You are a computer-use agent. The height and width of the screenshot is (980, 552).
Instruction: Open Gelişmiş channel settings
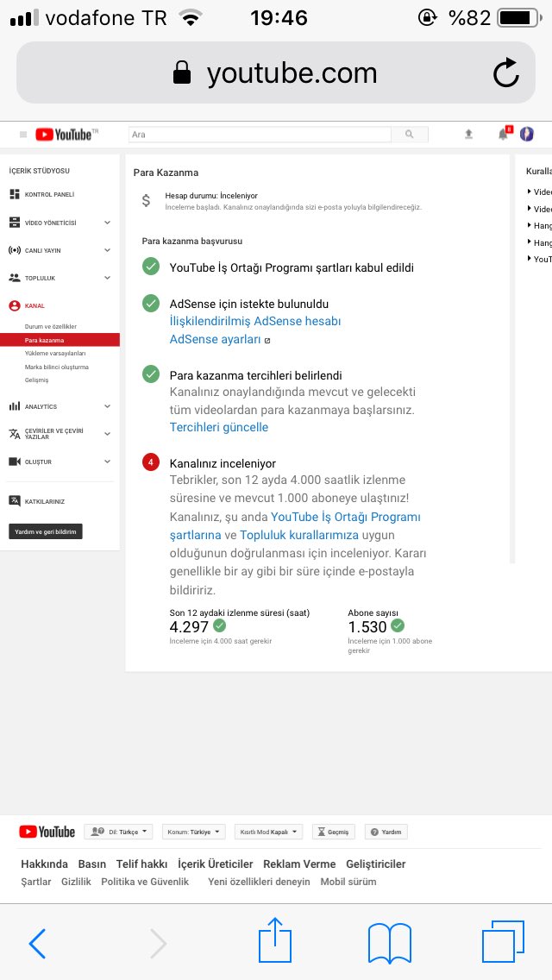(36, 380)
